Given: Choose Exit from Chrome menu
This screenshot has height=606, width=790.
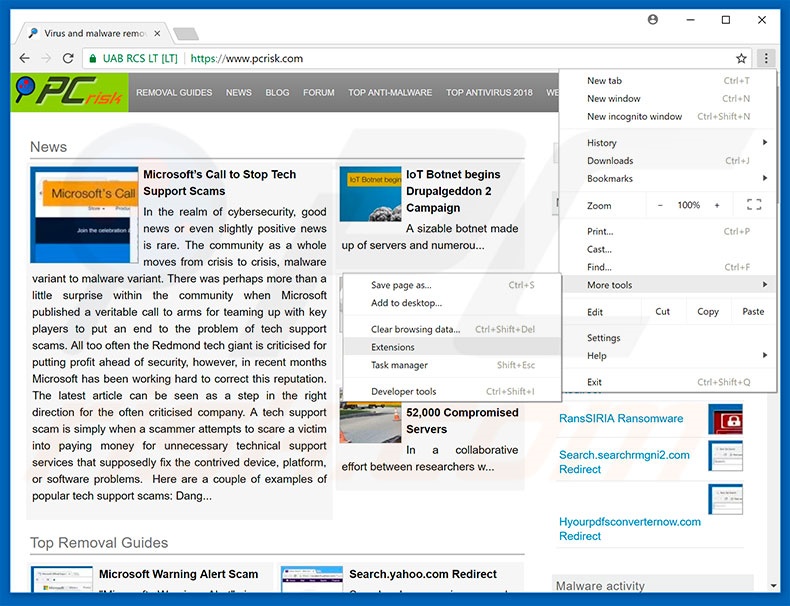Looking at the screenshot, I should 668,382.
